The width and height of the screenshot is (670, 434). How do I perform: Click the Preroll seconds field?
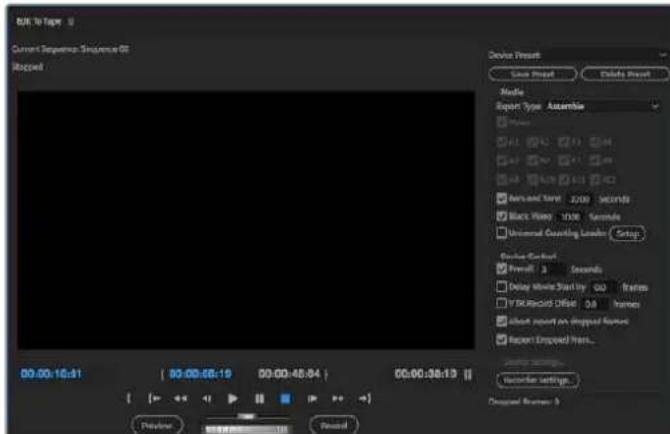[x=553, y=270]
